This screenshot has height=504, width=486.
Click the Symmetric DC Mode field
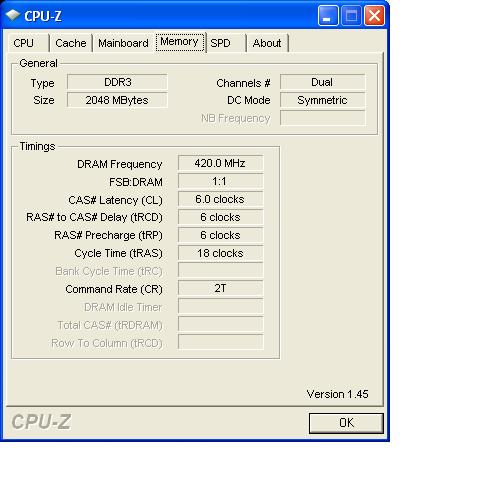(x=322, y=100)
